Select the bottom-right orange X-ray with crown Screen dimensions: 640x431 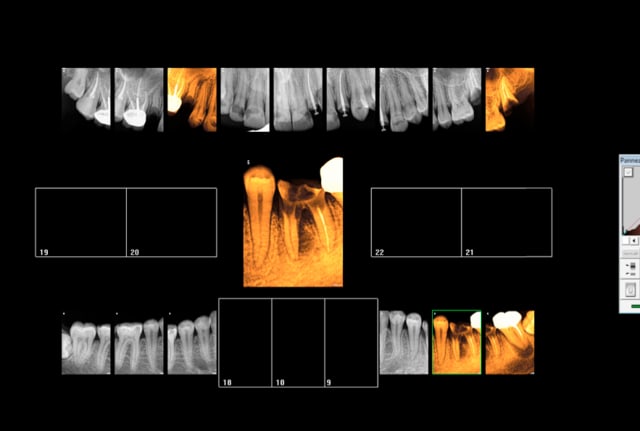[510, 342]
